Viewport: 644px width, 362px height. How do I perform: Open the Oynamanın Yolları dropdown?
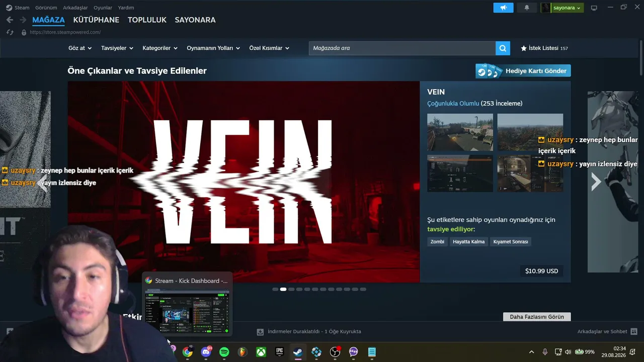click(x=213, y=48)
